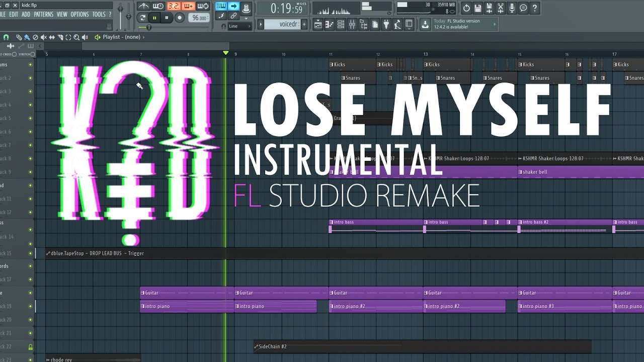Open audio editor scissors icon

point(501,8)
